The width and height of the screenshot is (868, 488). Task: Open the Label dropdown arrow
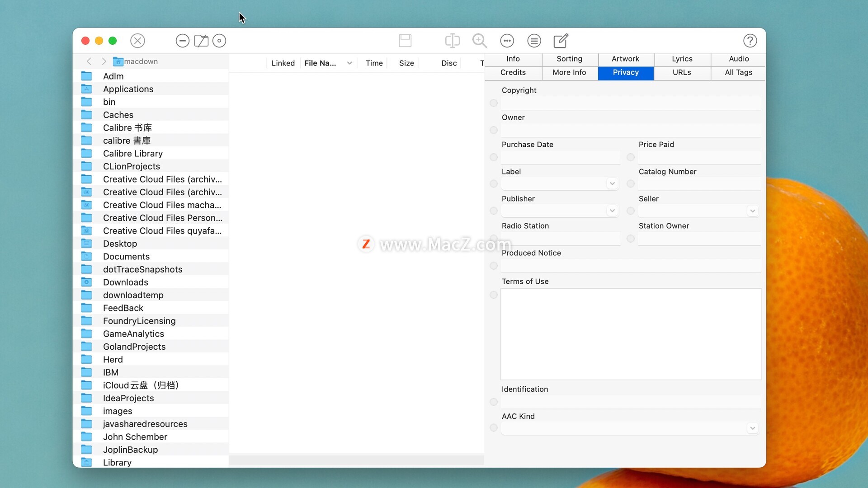click(x=612, y=183)
